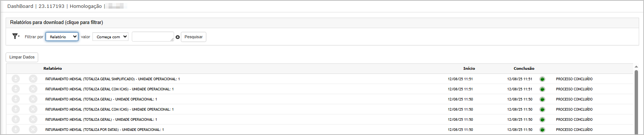Click the Relatório column header
The image size is (644, 135).
pyautogui.click(x=52, y=68)
